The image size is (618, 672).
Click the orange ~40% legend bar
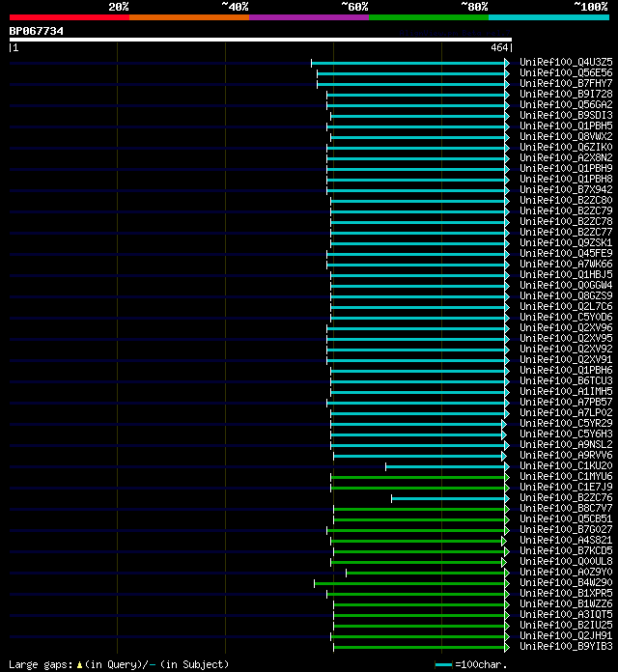click(x=189, y=17)
